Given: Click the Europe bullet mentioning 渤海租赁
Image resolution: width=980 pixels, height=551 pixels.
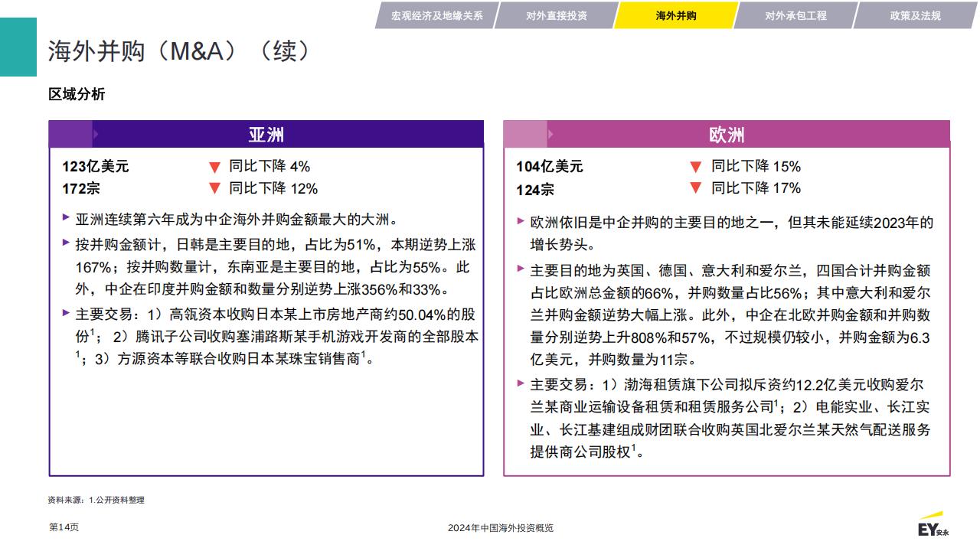Looking at the screenshot, I should [x=730, y=418].
